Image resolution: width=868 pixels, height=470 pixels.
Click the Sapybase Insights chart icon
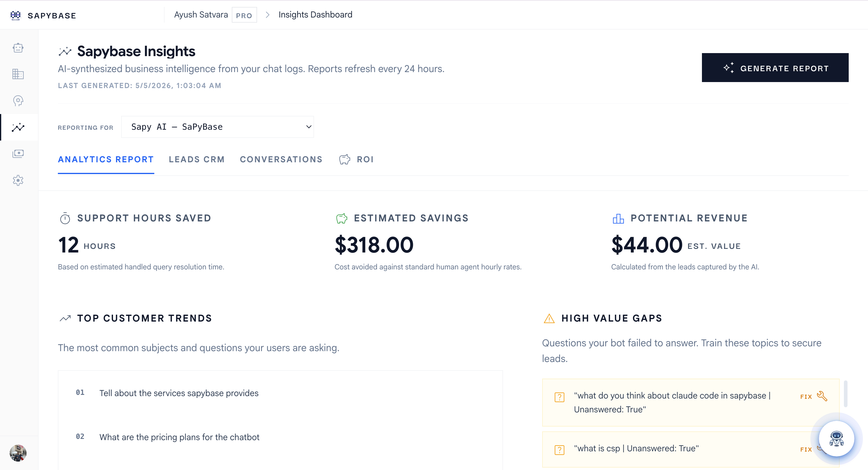pos(65,51)
